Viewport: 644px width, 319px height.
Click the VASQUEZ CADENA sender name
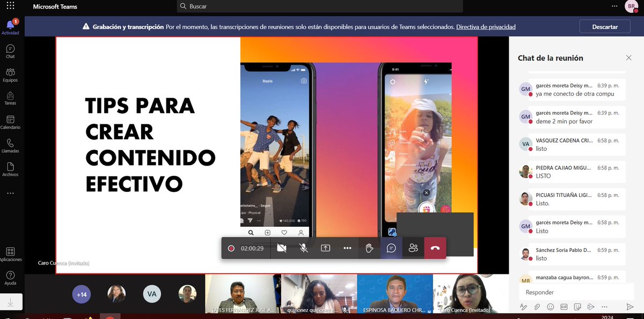pyautogui.click(x=564, y=140)
